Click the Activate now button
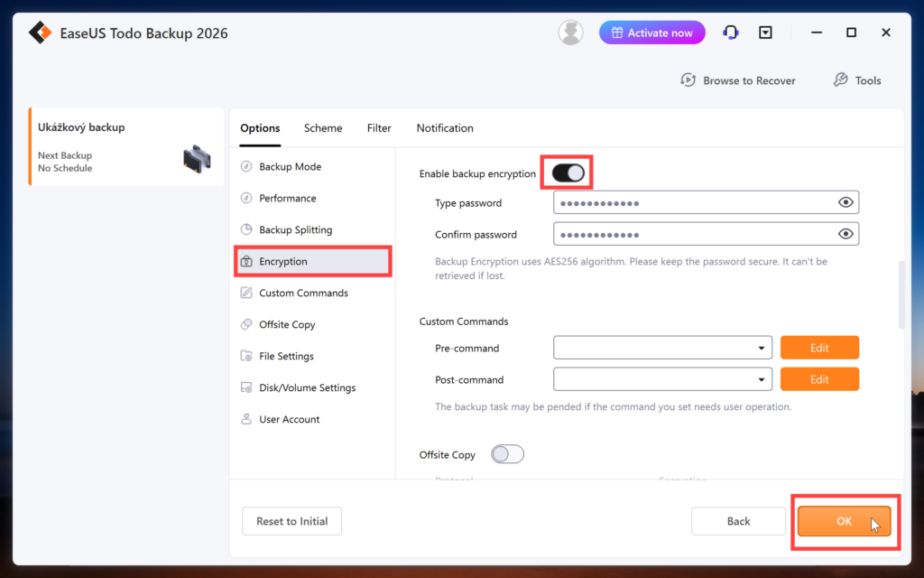This screenshot has height=578, width=924. pyautogui.click(x=651, y=33)
